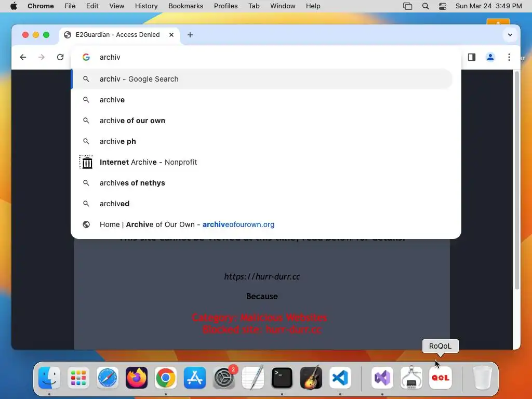Open System Information chip icon in Dock

[x=411, y=378]
